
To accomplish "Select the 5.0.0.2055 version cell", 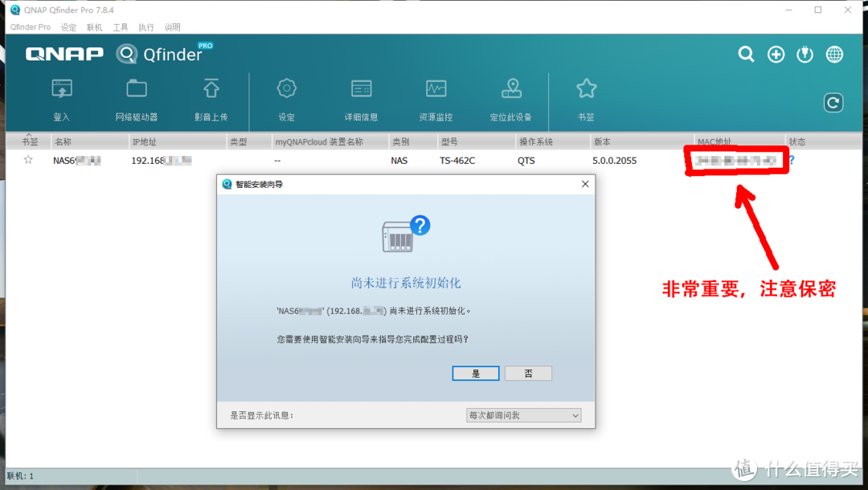I will tap(615, 161).
